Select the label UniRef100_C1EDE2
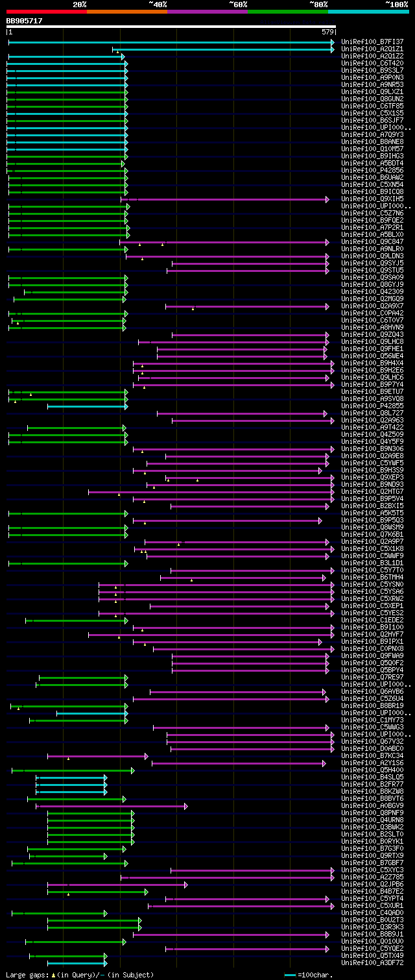 tap(372, 620)
